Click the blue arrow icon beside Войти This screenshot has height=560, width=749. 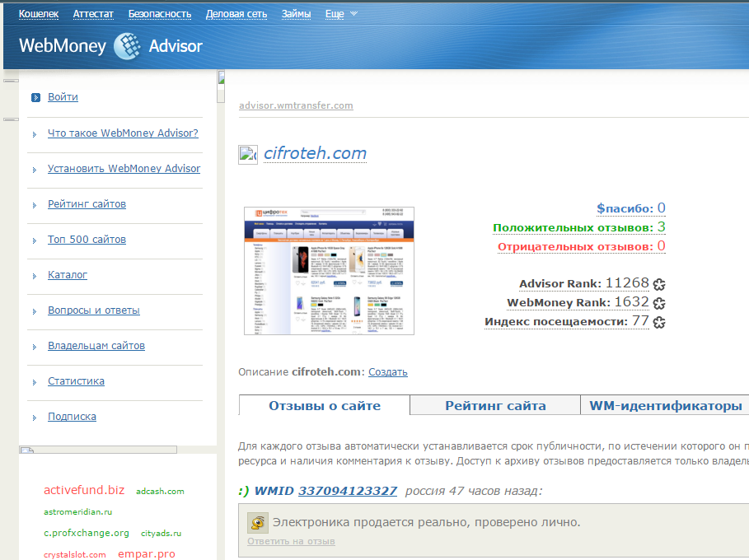pyautogui.click(x=35, y=97)
